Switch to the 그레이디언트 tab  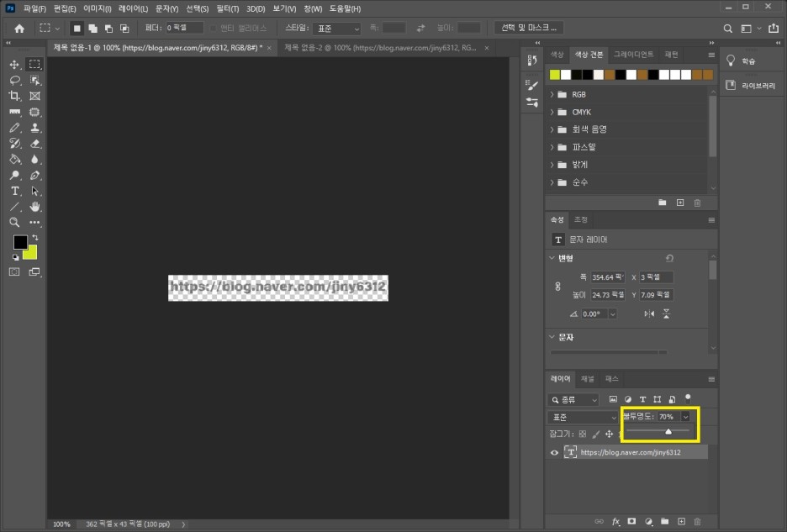(633, 54)
